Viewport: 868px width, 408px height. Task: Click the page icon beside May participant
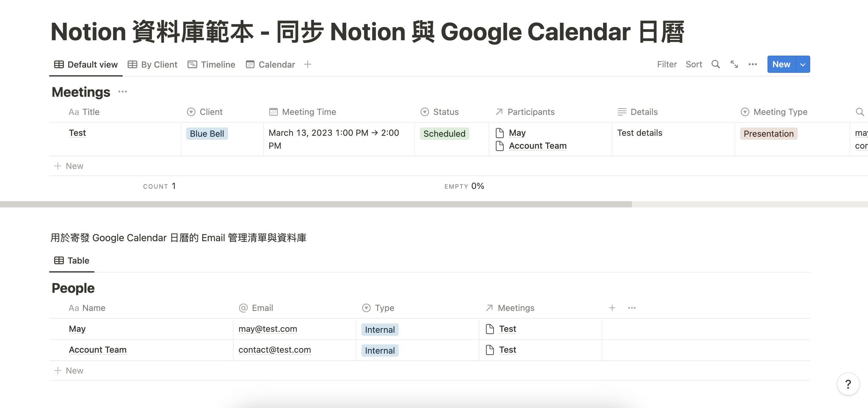[499, 133]
